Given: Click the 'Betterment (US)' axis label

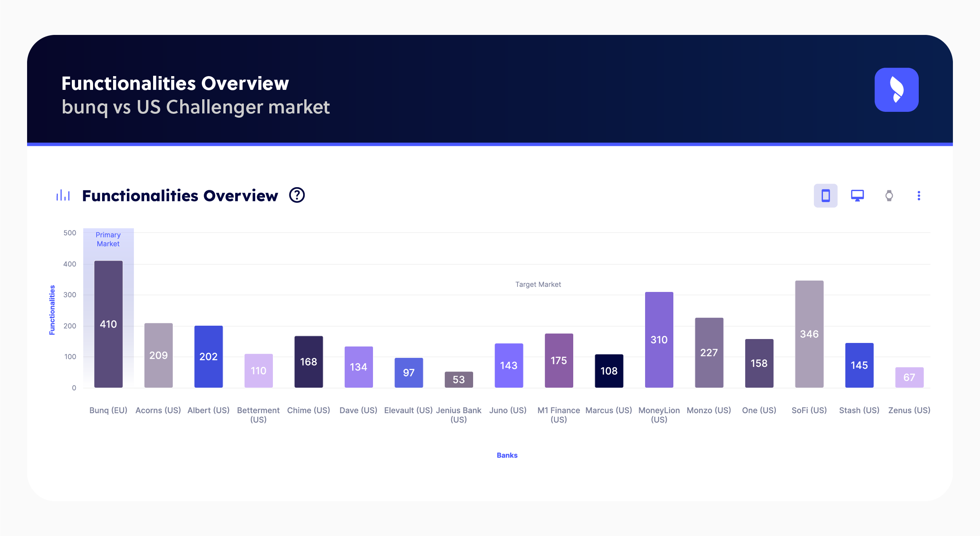Looking at the screenshot, I should [258, 415].
